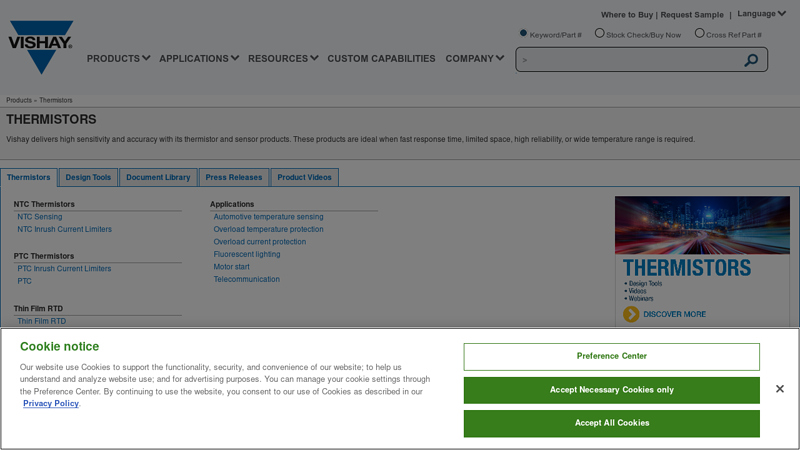Click the search magnifier icon

751,60
